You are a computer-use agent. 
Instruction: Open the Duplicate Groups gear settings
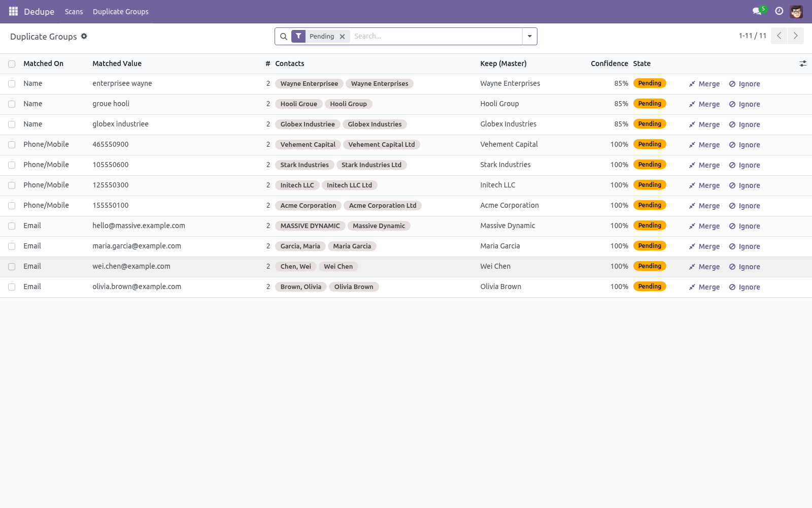(x=84, y=36)
